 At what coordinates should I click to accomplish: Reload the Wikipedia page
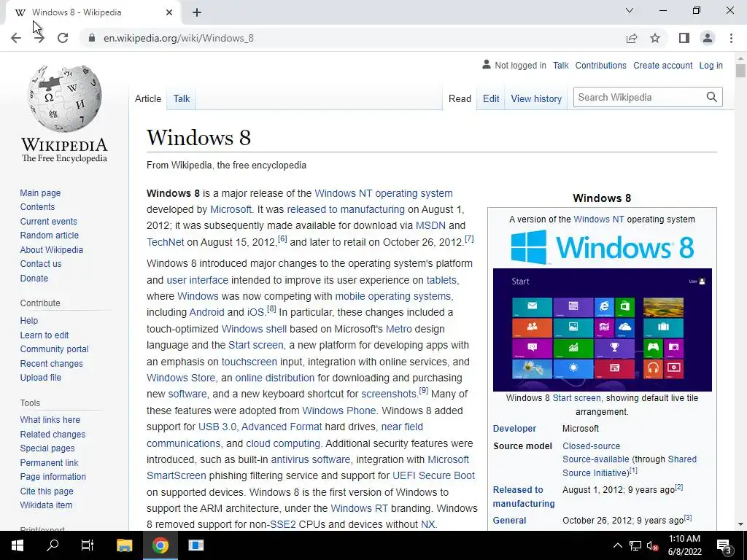pyautogui.click(x=63, y=38)
